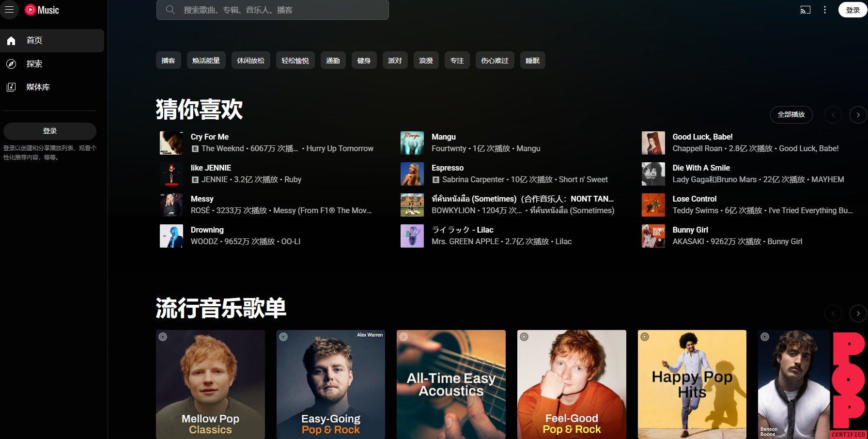
Task: Open the cast to device icon
Action: tap(805, 10)
